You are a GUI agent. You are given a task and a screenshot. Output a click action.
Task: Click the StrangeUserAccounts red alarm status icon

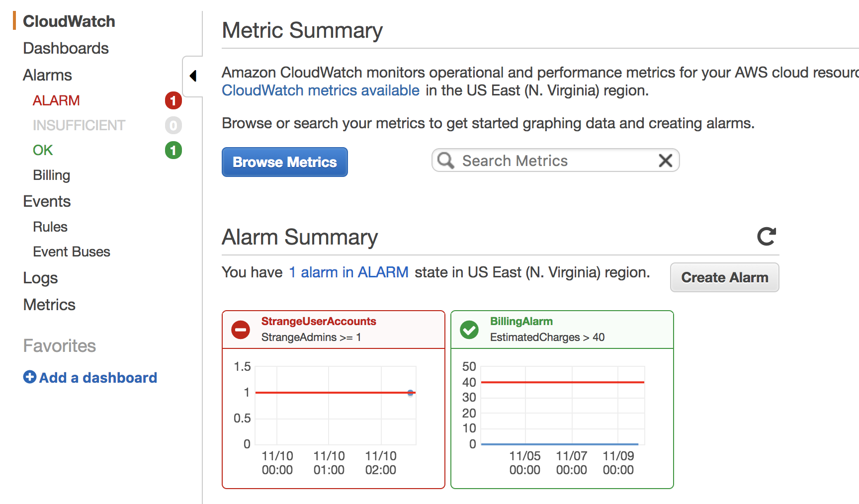tap(241, 329)
